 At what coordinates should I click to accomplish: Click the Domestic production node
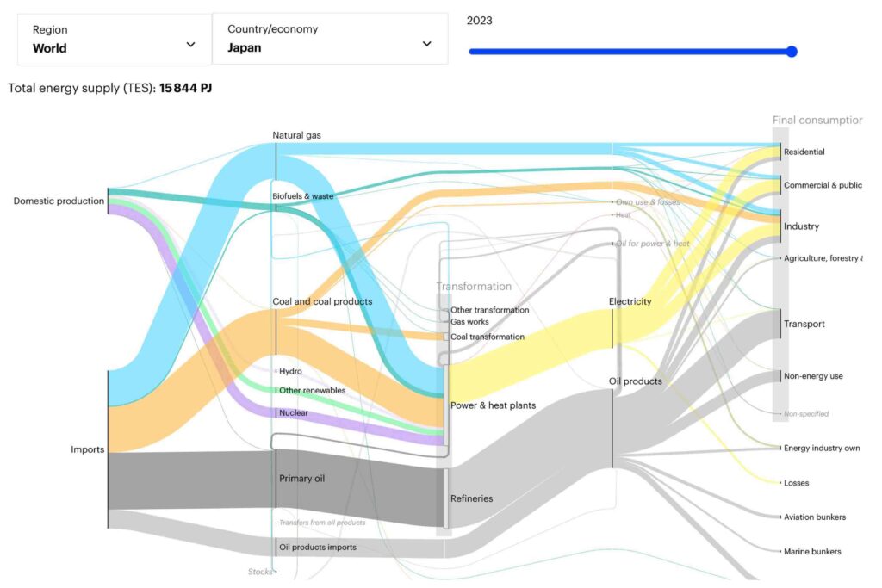59,201
